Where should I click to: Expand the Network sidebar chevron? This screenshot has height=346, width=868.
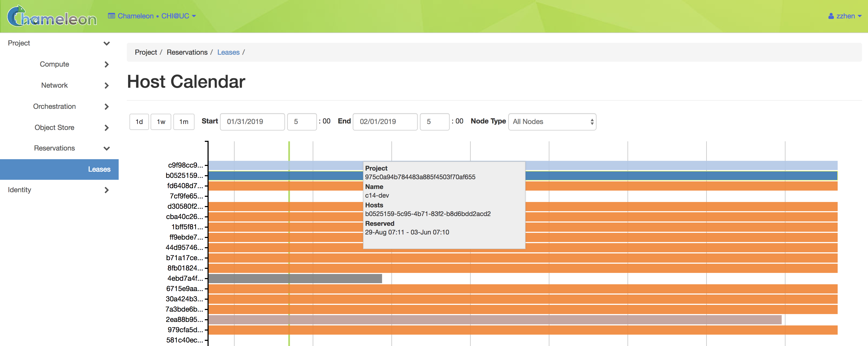106,86
